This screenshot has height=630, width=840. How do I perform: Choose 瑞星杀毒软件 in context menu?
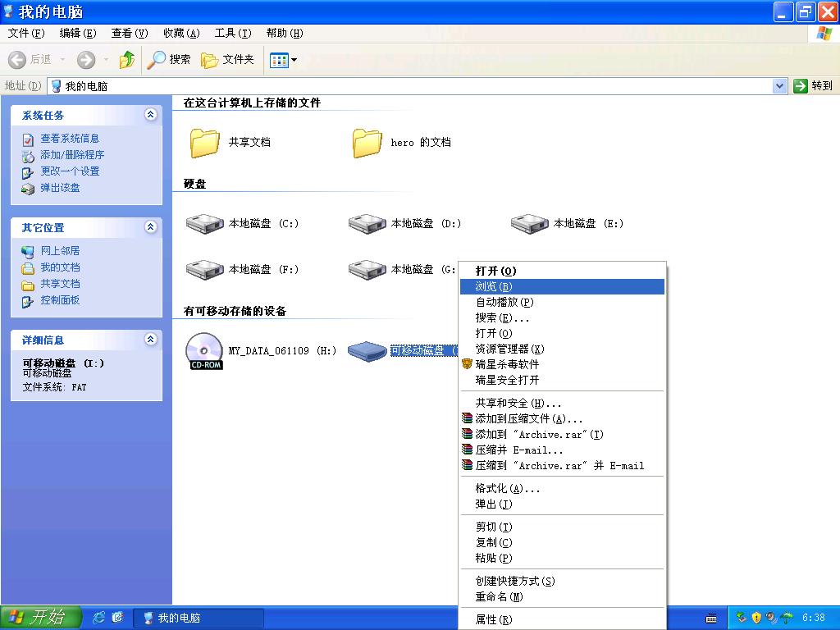[562, 364]
